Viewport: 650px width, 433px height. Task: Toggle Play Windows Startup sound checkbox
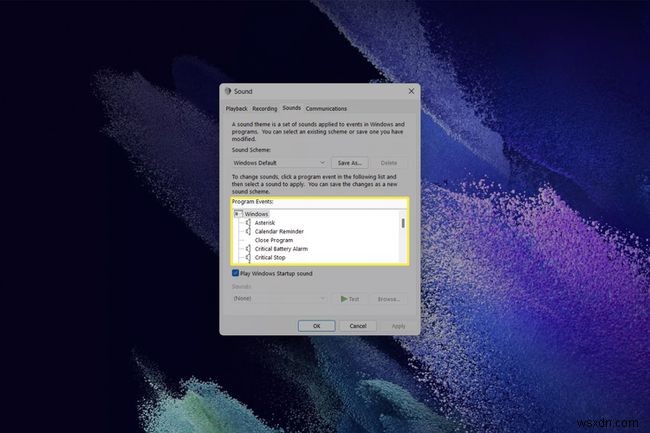(235, 273)
